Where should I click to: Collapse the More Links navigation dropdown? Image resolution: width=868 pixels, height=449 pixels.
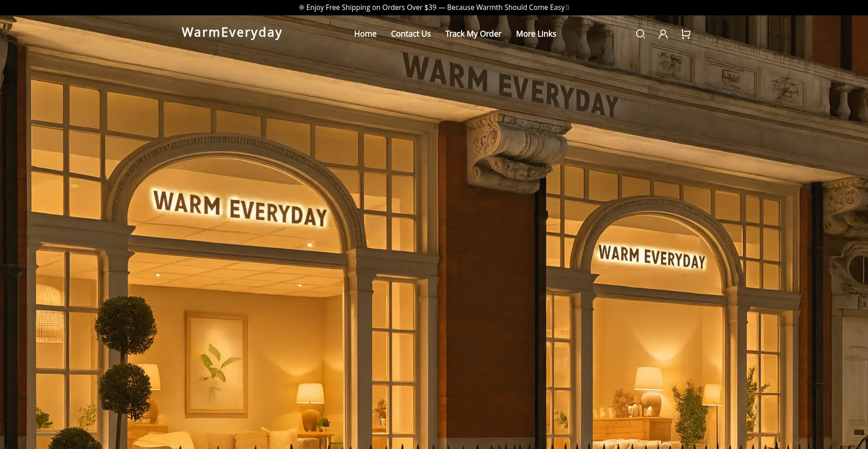(x=536, y=33)
